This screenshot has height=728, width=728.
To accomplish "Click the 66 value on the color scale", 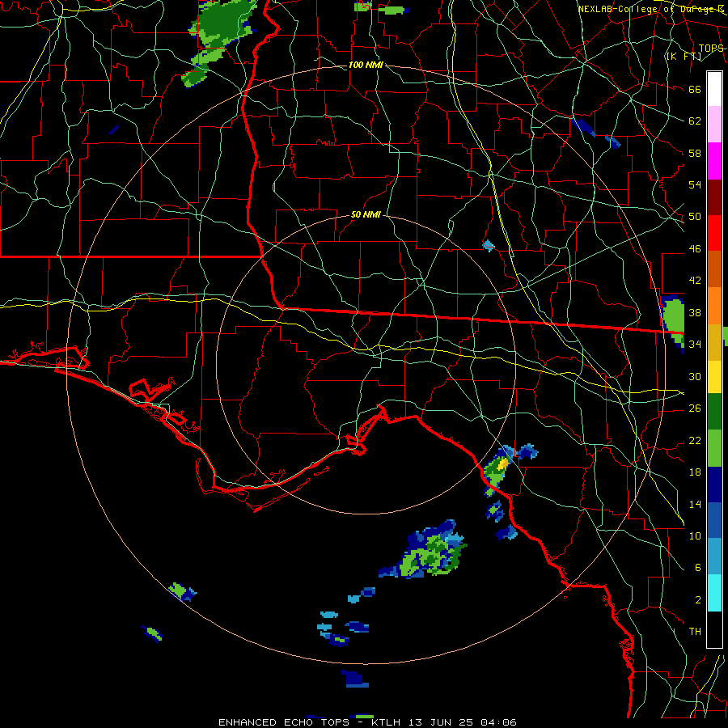I will coord(695,89).
